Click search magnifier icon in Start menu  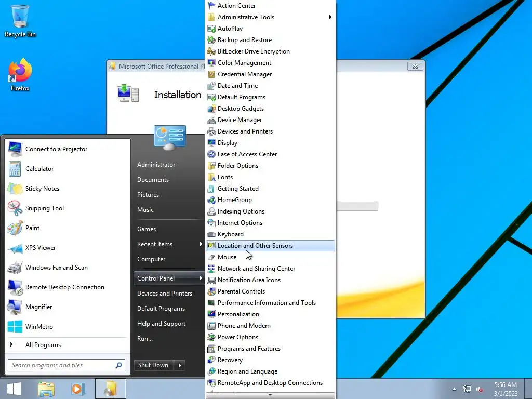pos(119,365)
